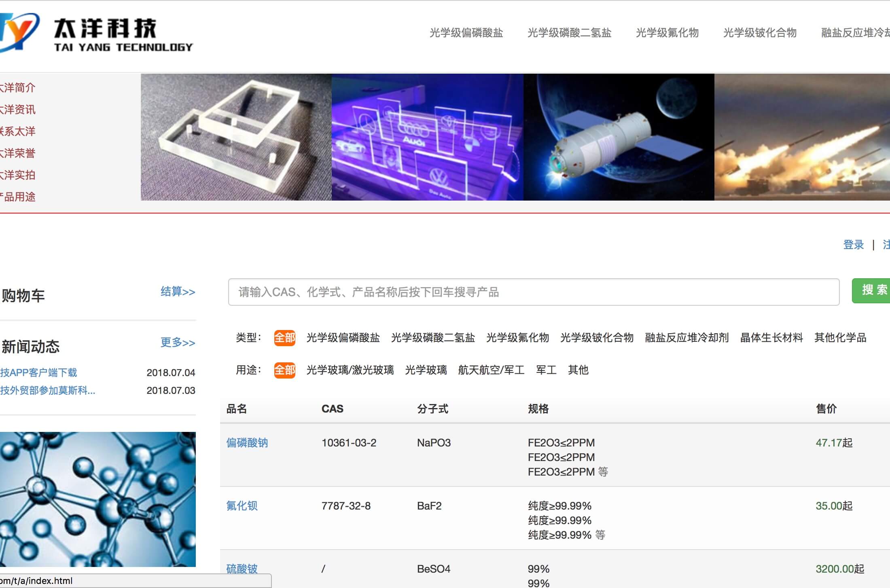The width and height of the screenshot is (890, 588).
Task: Filter usage by 航天航空/军工
Action: (491, 370)
